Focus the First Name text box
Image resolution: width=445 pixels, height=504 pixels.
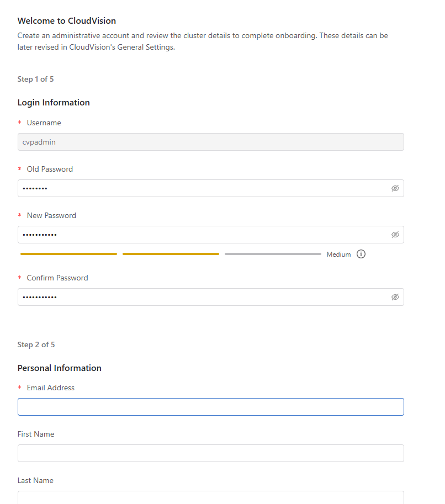(x=210, y=453)
